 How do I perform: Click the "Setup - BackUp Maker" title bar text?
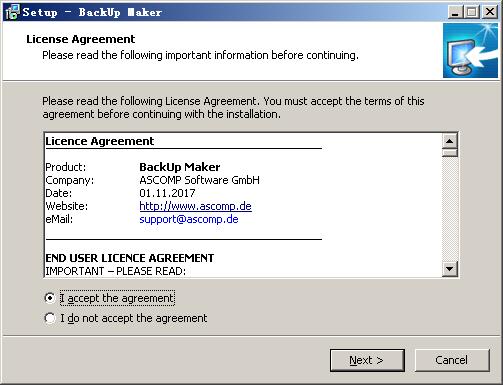[92, 12]
